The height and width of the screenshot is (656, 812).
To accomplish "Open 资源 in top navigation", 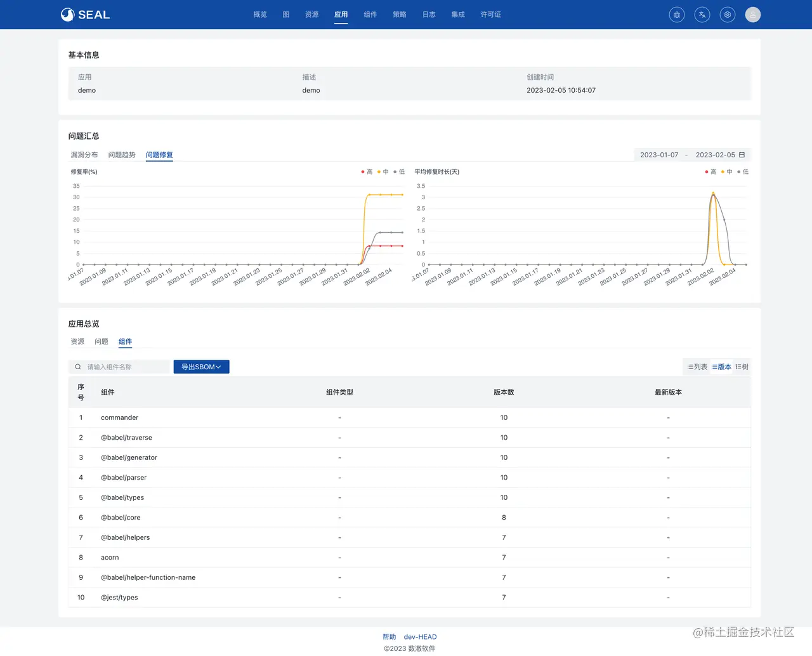I will 312,15.
